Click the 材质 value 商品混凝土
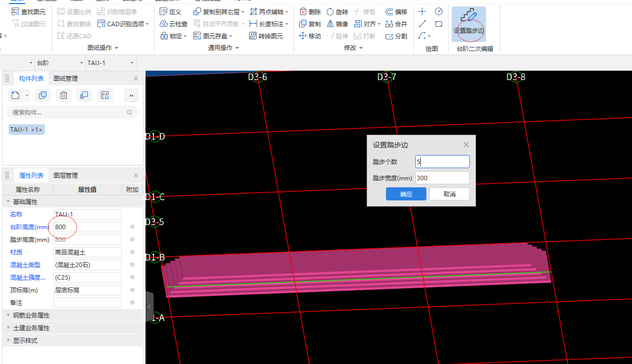The height and width of the screenshot is (364, 632). (87, 252)
